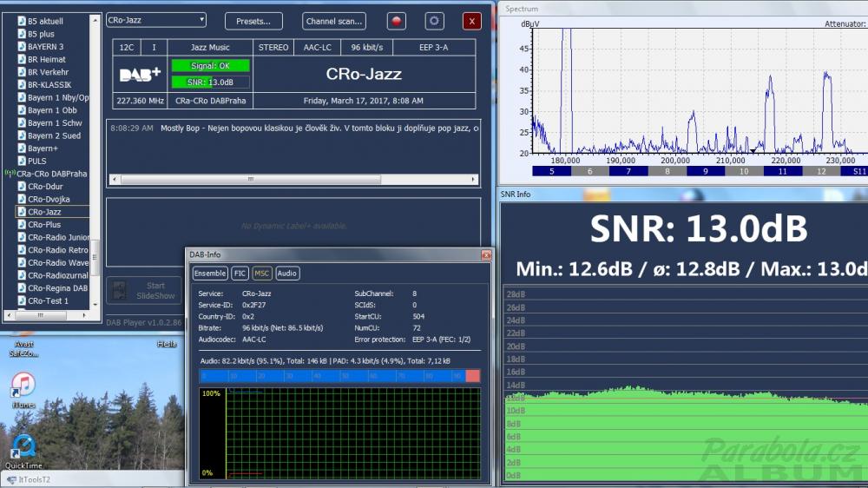Select Bayern+ station
868x488 pixels.
point(43,148)
